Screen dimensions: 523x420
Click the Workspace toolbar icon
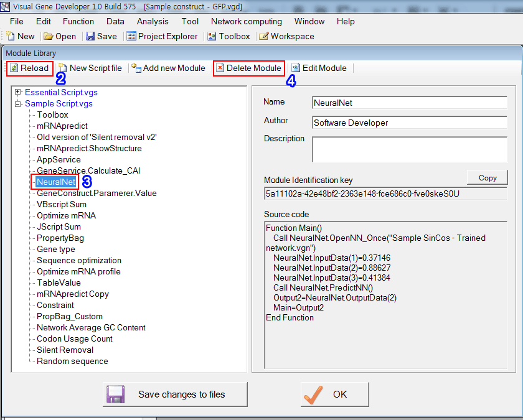[263, 36]
